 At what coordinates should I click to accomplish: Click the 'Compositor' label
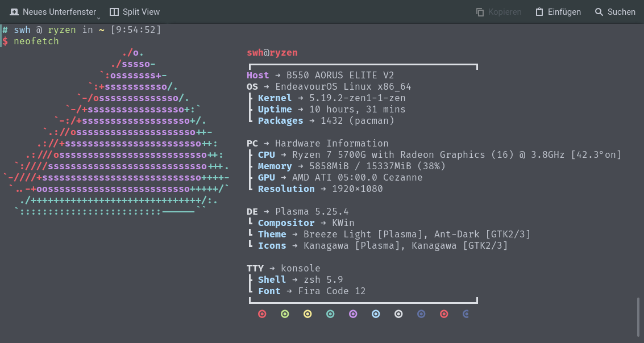(286, 223)
